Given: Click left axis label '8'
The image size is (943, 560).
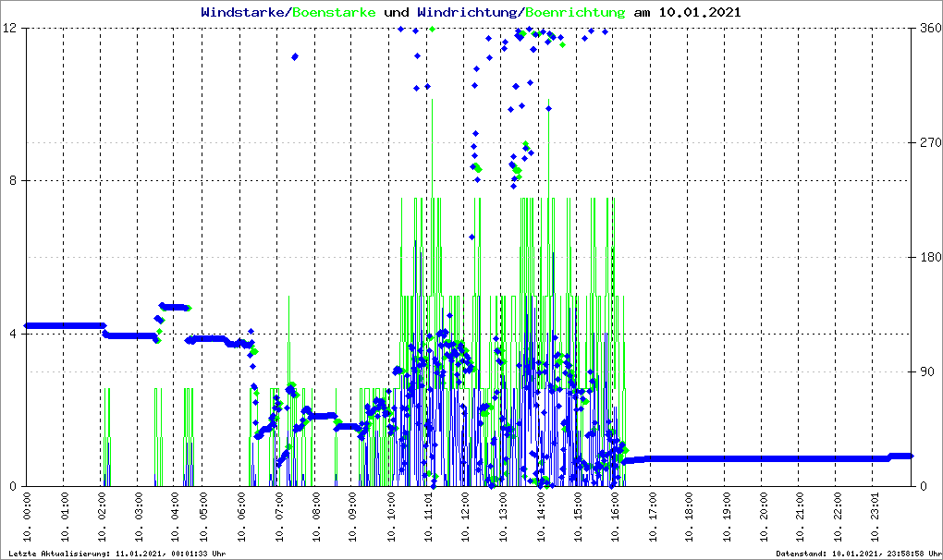Looking at the screenshot, I should click(x=13, y=181).
